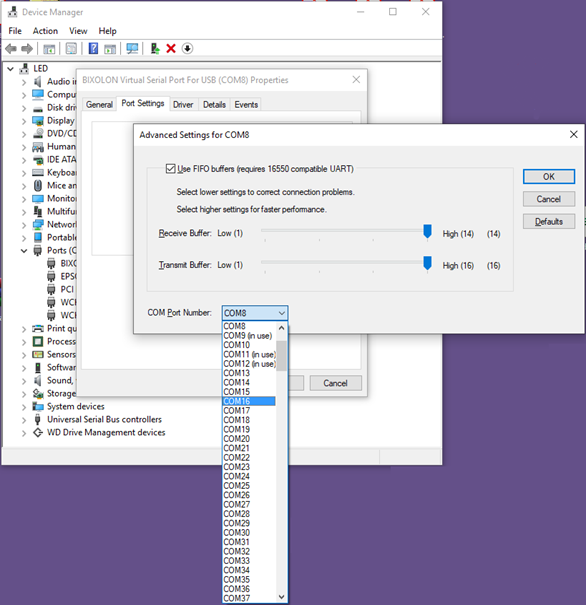586x605 pixels.
Task: Select COM37 in the port list
Action: [x=249, y=598]
